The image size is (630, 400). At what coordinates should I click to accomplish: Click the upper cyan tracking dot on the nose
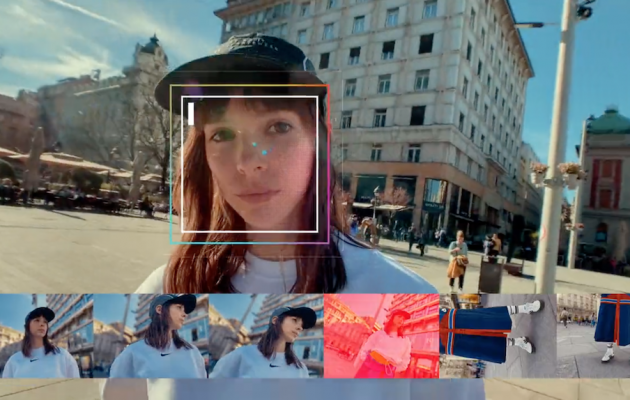pos(254,144)
